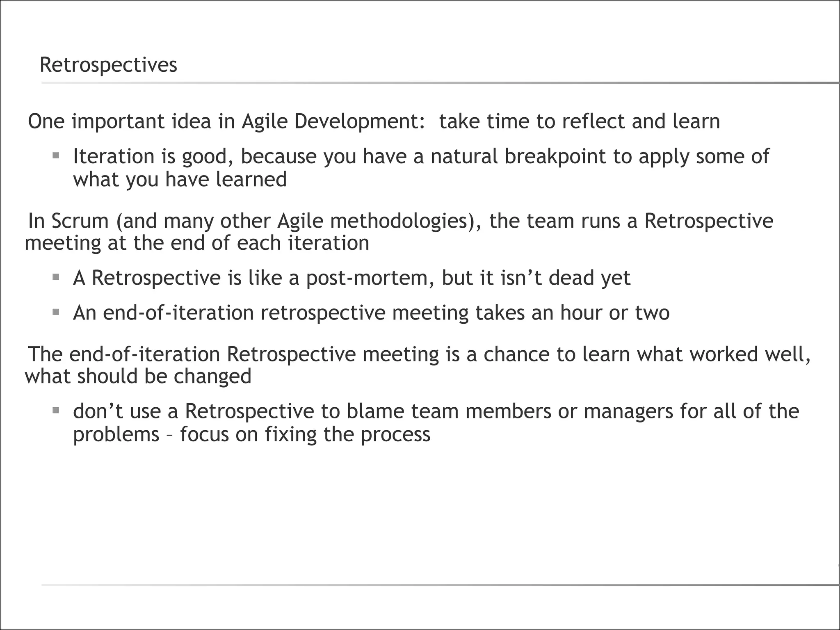Click the line "meeting at the end of each iteration"
This screenshot has width=840, height=630.
tap(197, 243)
